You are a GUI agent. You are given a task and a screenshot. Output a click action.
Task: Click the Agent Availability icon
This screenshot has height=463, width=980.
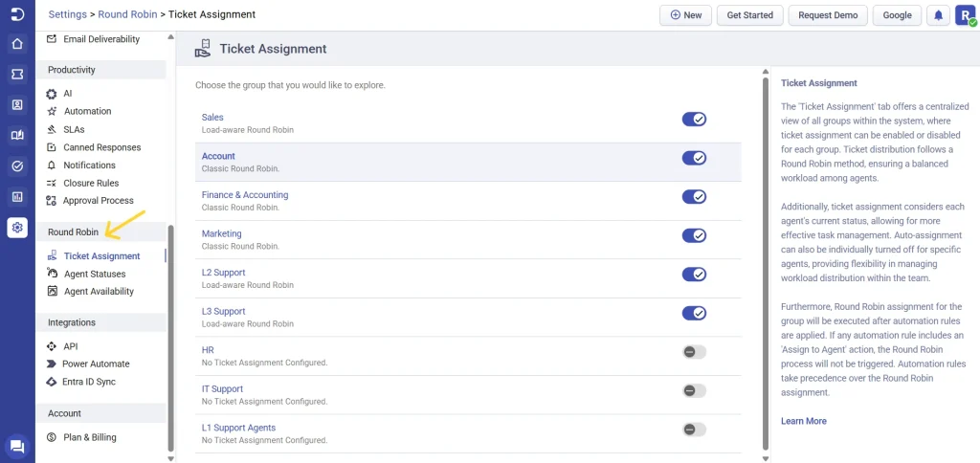pos(53,291)
